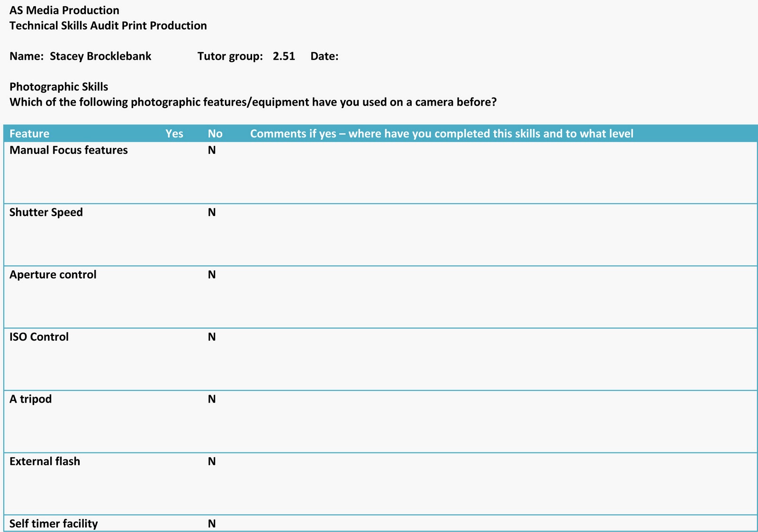
Task: Click the comments cell for A tripod
Action: coord(501,422)
